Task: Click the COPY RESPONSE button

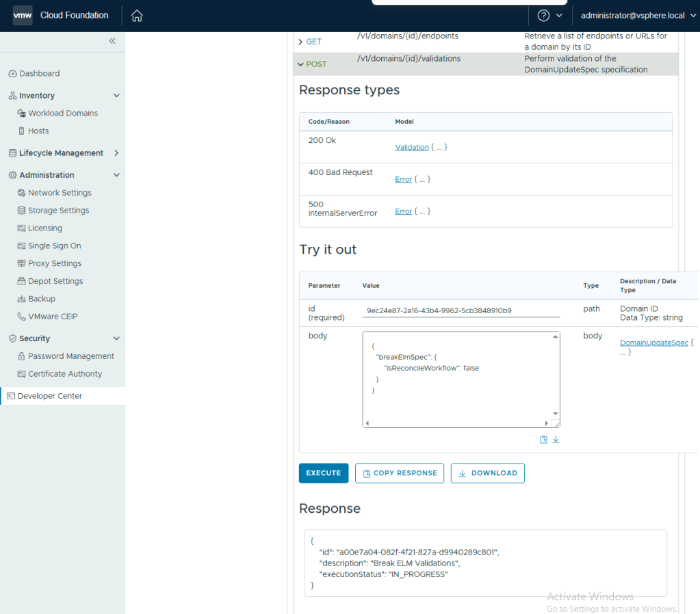Action: pos(400,473)
